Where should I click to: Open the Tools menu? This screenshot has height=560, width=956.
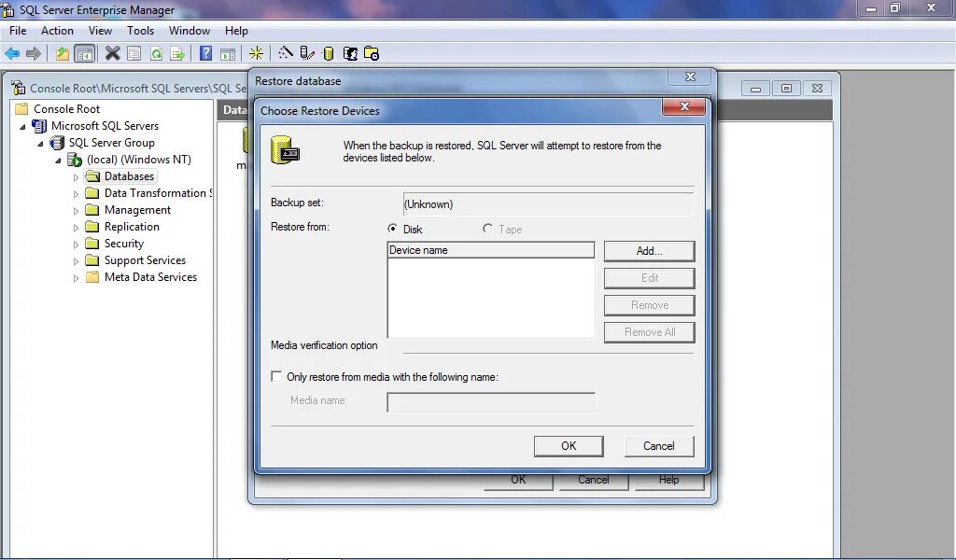140,31
